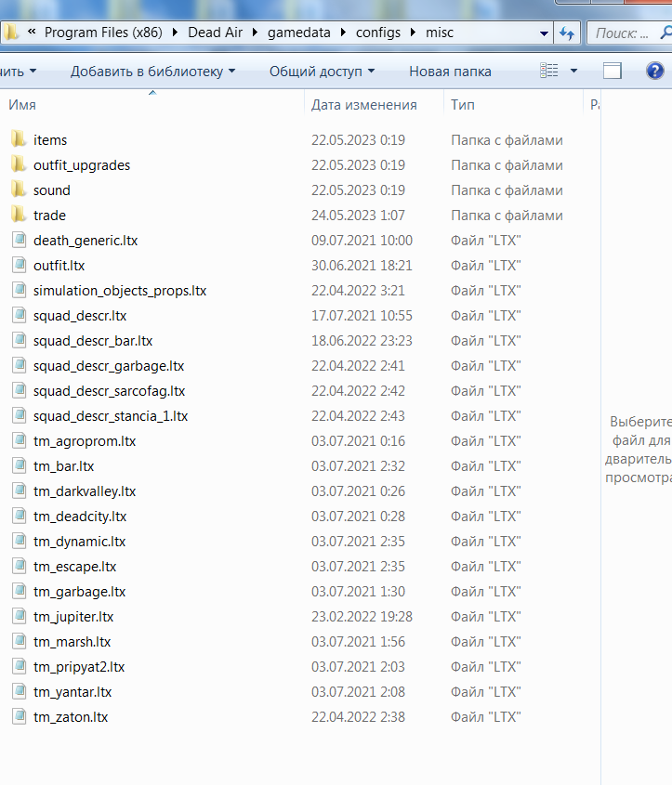The image size is (672, 785).
Task: Click the date 22.04.2022 3:21 cell
Action: coord(358,291)
